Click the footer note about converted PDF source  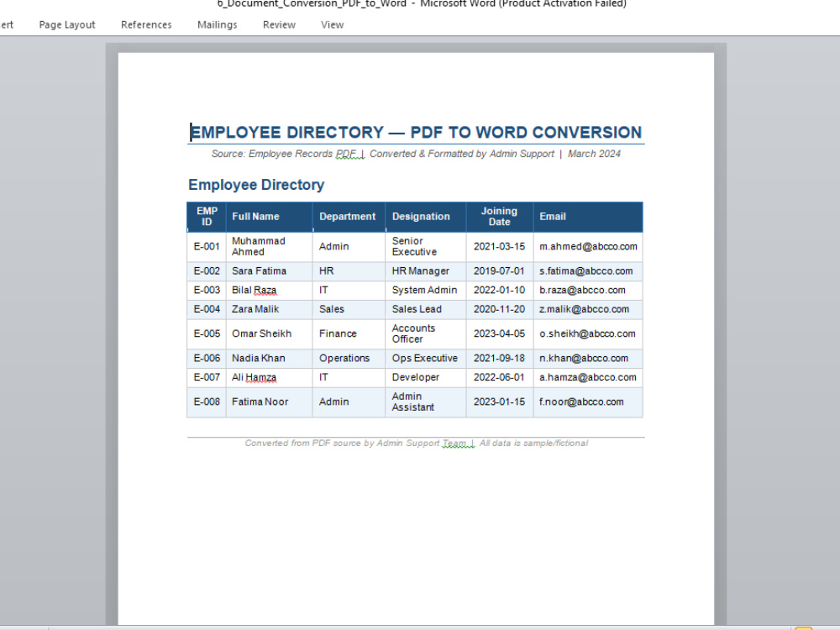(417, 443)
